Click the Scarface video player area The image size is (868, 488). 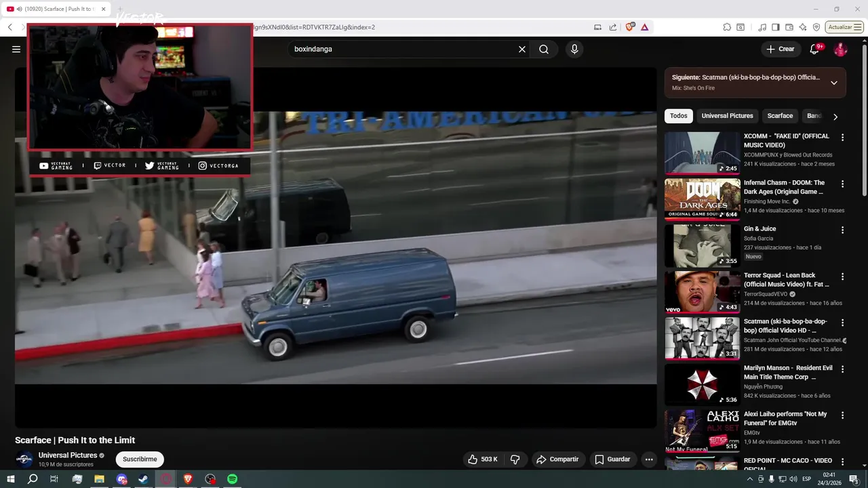336,247
